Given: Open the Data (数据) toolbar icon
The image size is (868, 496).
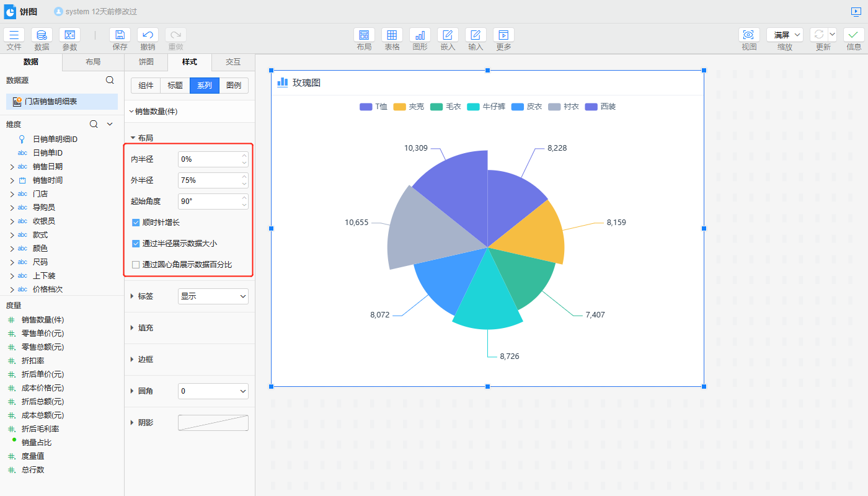Looking at the screenshot, I should 42,35.
